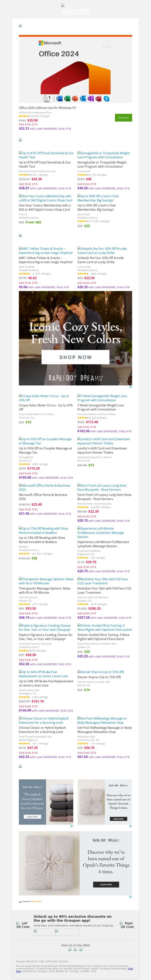Screen dimensions: 151x980
Task: Click AdChoices icon below Iconic Cozy Styles banner
Action: coord(131,387)
